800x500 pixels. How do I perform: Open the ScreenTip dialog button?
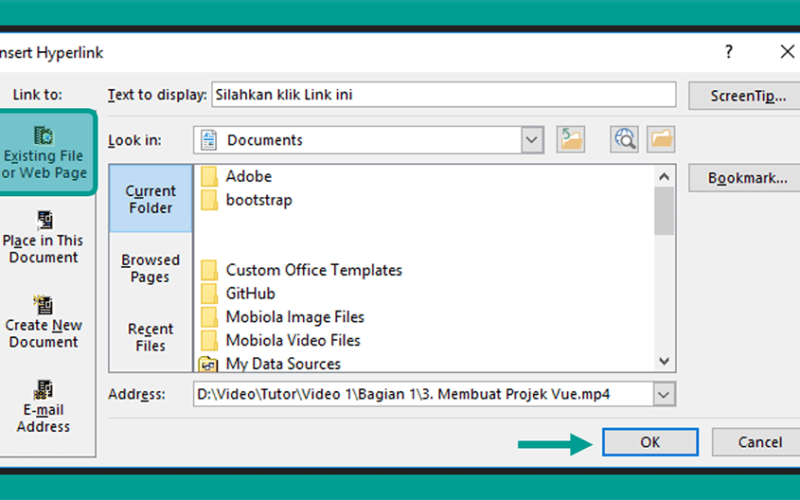click(747, 96)
